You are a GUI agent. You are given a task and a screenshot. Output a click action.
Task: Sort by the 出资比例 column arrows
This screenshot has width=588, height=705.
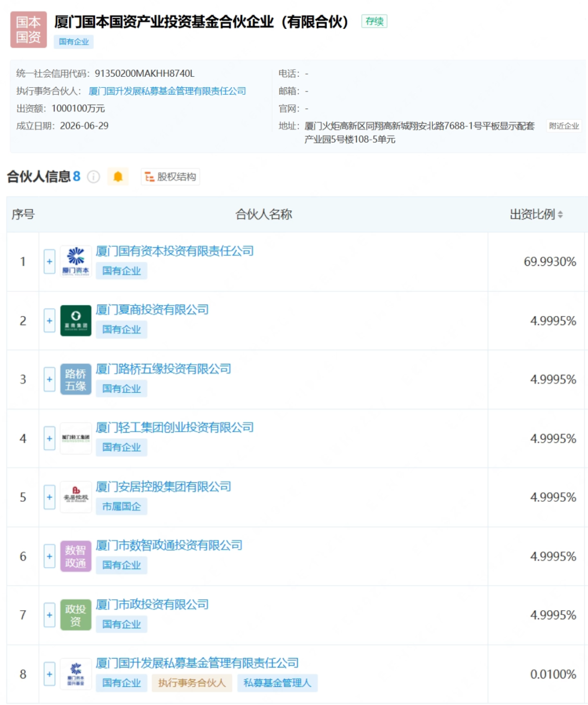coord(560,215)
